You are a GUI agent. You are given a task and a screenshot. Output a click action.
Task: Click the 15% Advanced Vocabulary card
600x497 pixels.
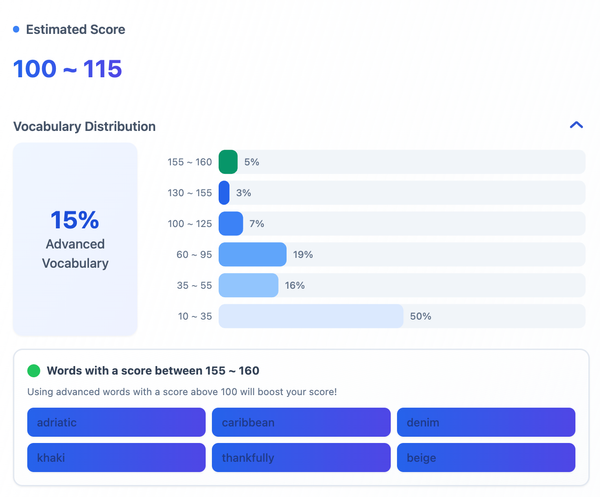(75, 239)
